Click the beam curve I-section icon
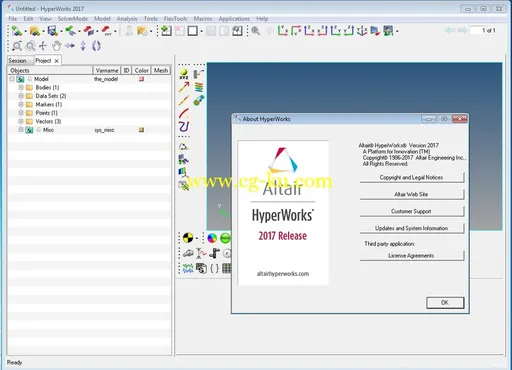The width and height of the screenshot is (512, 370). click(x=201, y=253)
